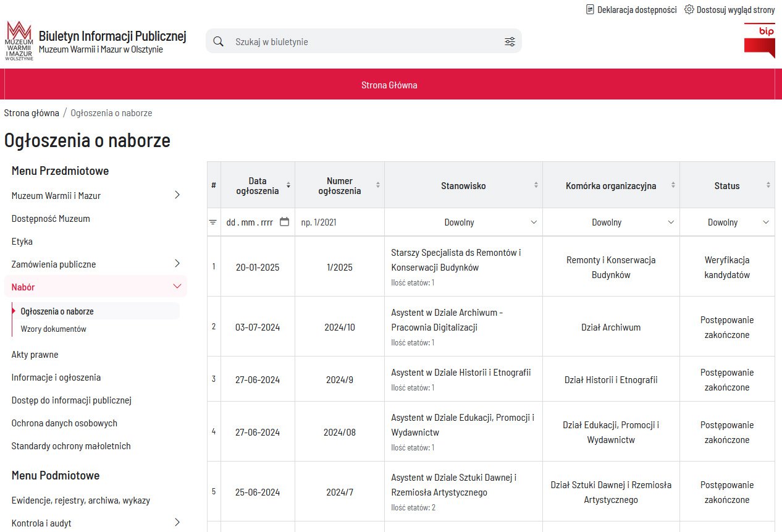Collapse the Nabór menu section
782x532 pixels.
[177, 287]
